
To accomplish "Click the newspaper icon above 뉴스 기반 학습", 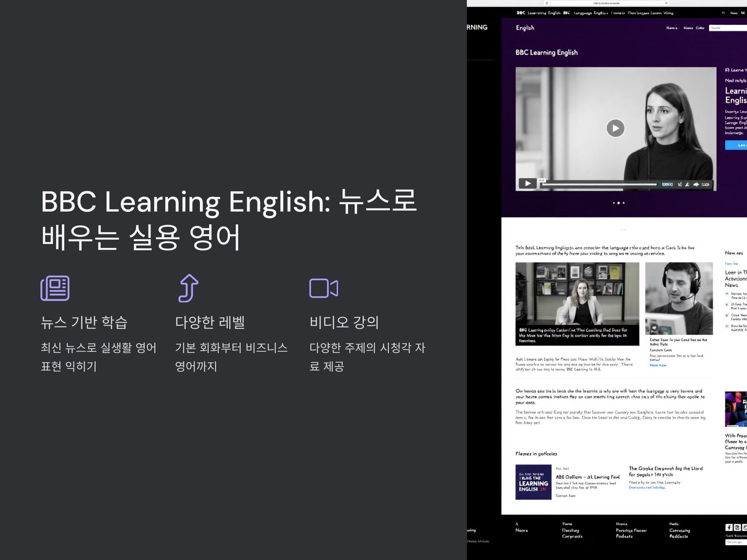I will coord(55,288).
